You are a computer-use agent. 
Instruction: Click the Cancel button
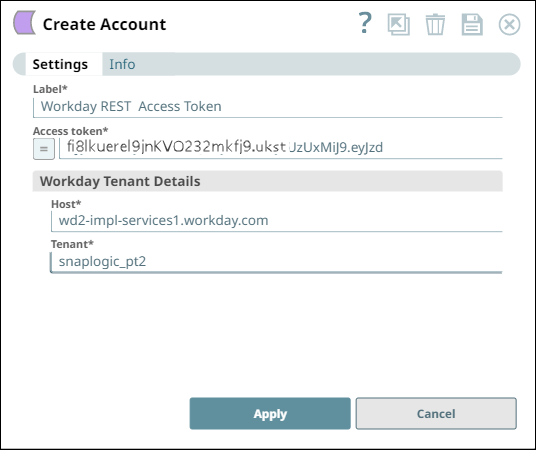coord(436,413)
